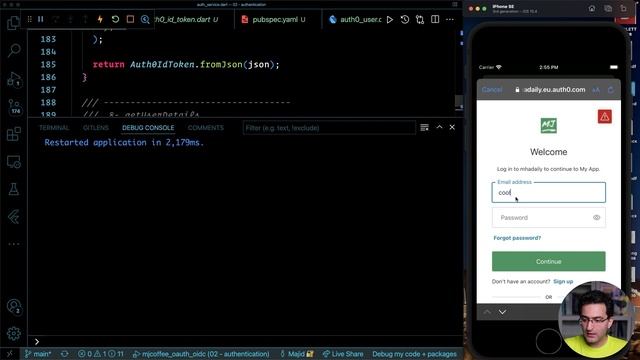Click the Password field
This screenshot has height=360, width=640.
(x=549, y=218)
